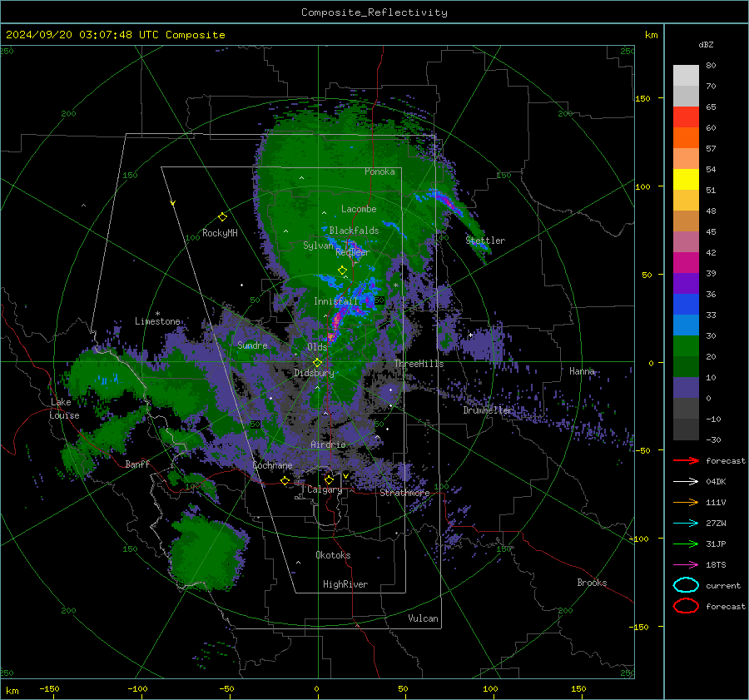The image size is (749, 700).
Task: Click the Innisfail city label
Action: 335,301
